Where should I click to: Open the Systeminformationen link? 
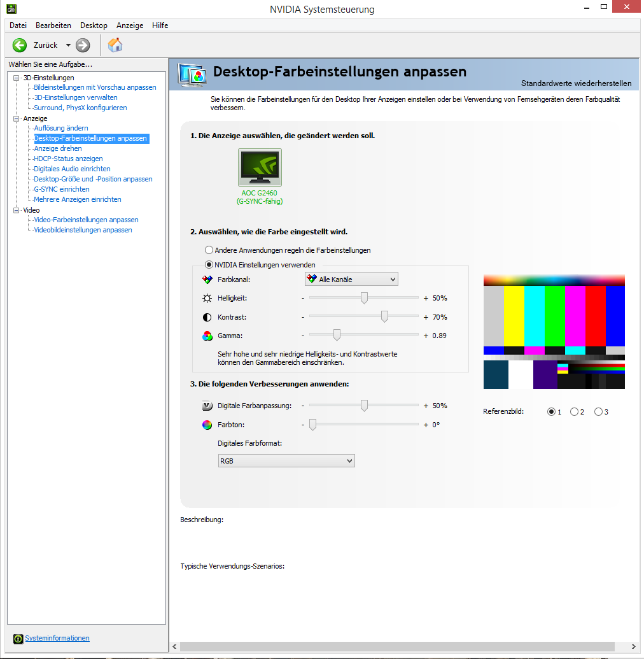57,638
